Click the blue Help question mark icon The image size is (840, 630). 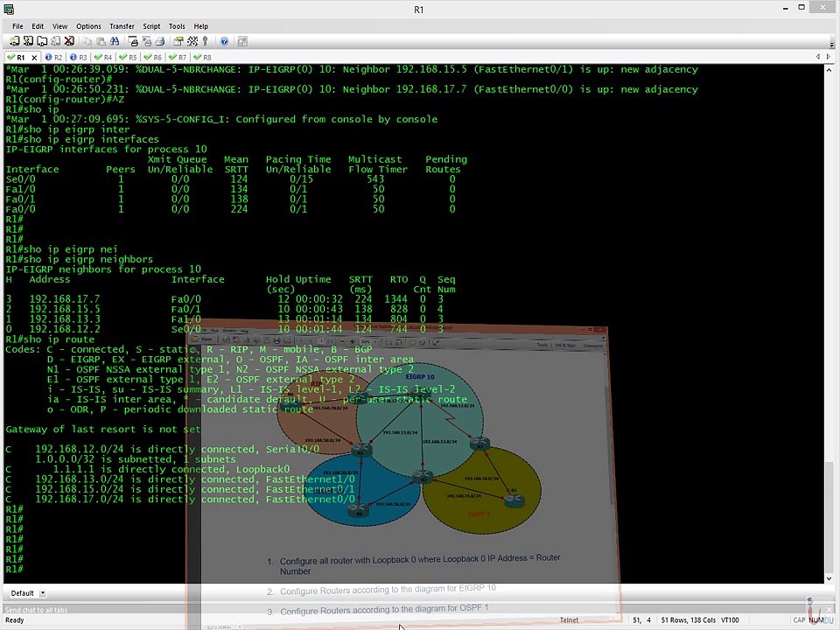click(x=225, y=41)
